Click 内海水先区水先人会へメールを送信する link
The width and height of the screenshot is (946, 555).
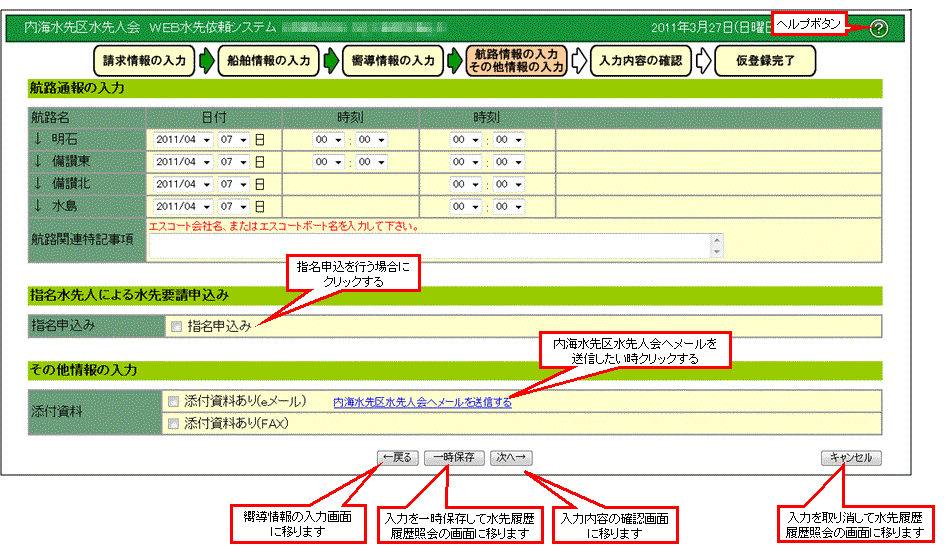pos(422,403)
